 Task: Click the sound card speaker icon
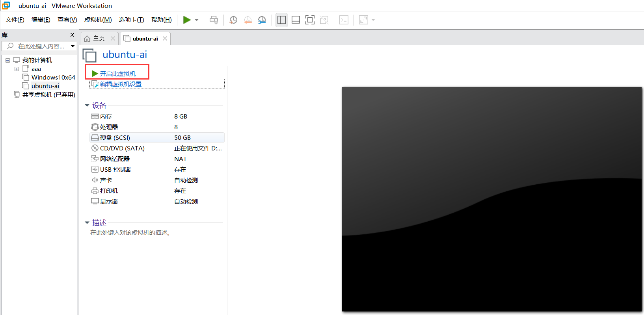pos(95,180)
